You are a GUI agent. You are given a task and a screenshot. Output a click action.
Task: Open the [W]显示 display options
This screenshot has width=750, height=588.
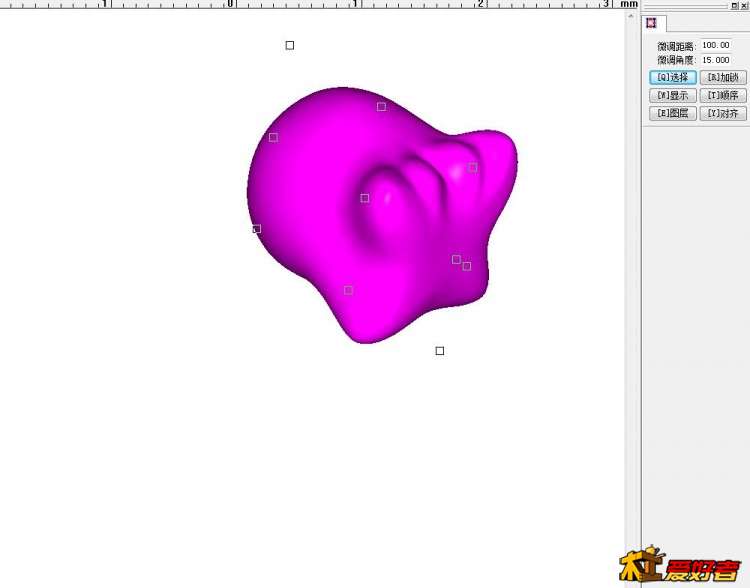(x=672, y=95)
